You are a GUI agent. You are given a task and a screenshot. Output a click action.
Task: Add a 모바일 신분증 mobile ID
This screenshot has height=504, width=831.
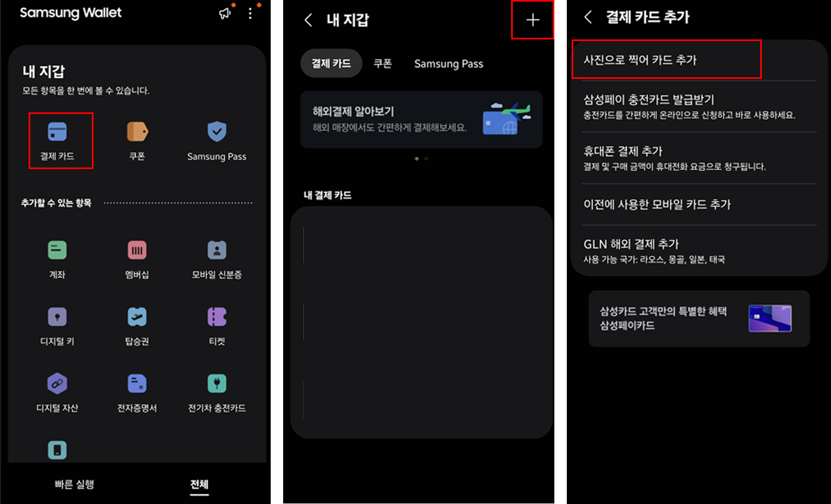click(x=217, y=250)
